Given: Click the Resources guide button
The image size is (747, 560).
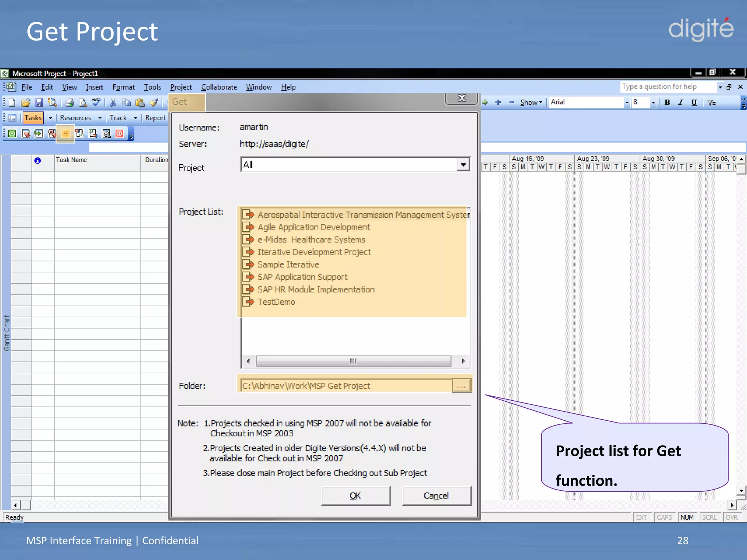Looking at the screenshot, I should (76, 118).
